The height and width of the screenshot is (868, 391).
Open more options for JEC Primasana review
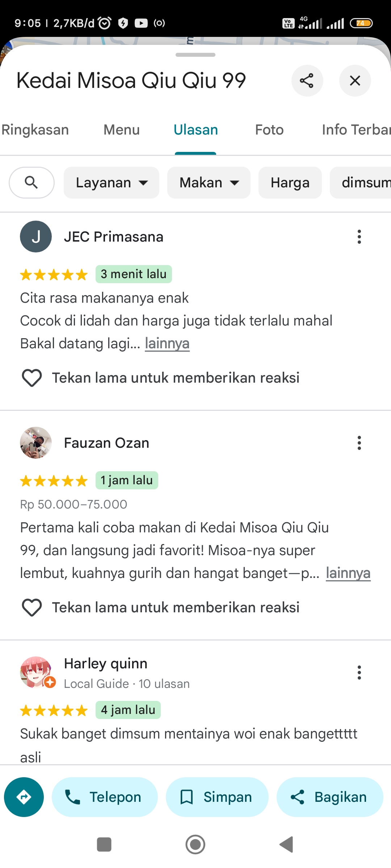359,237
